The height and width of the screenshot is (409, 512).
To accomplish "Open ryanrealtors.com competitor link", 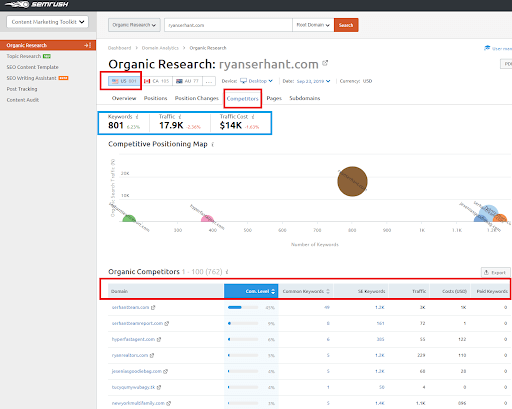I will pos(130,355).
